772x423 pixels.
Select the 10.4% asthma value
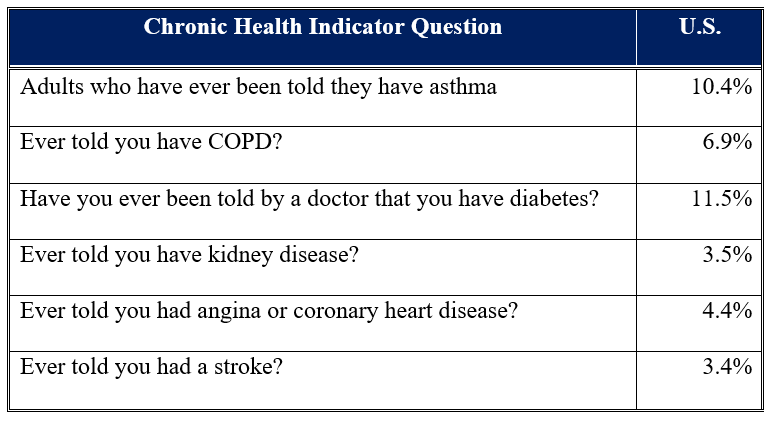(x=720, y=86)
